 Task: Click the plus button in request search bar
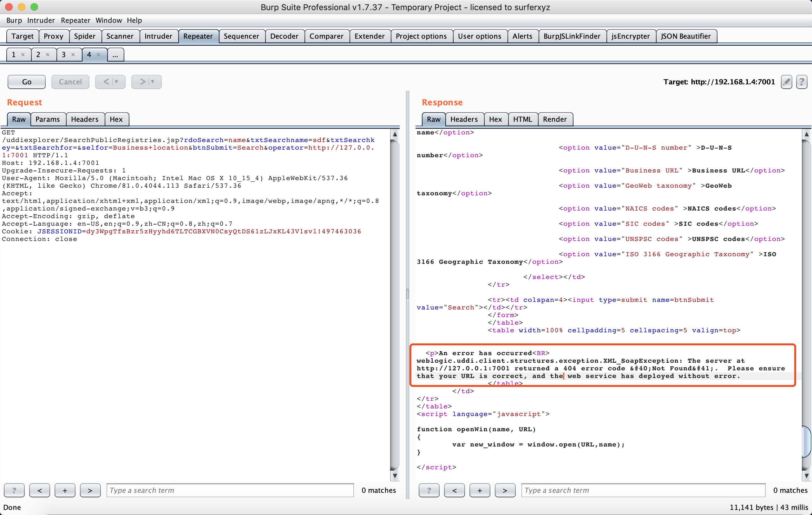(65, 490)
